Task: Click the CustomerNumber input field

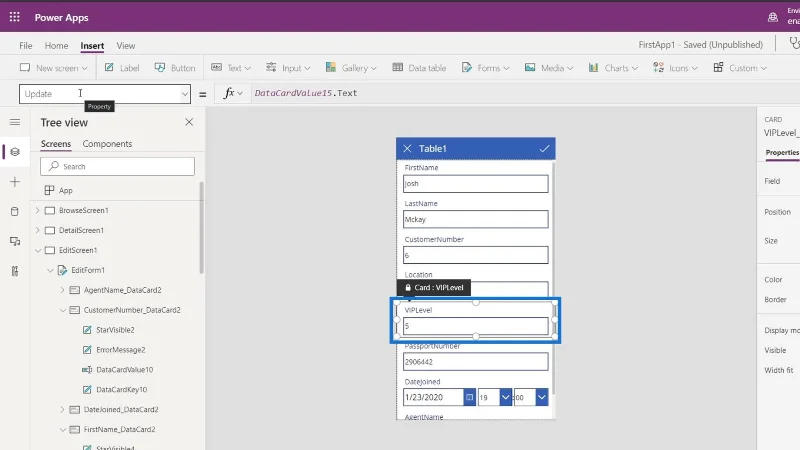Action: (x=476, y=255)
